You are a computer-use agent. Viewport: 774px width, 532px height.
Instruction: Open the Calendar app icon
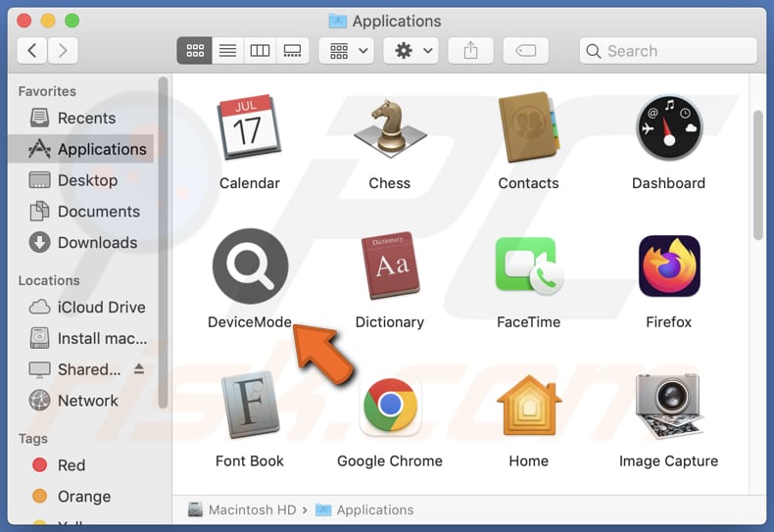(249, 126)
